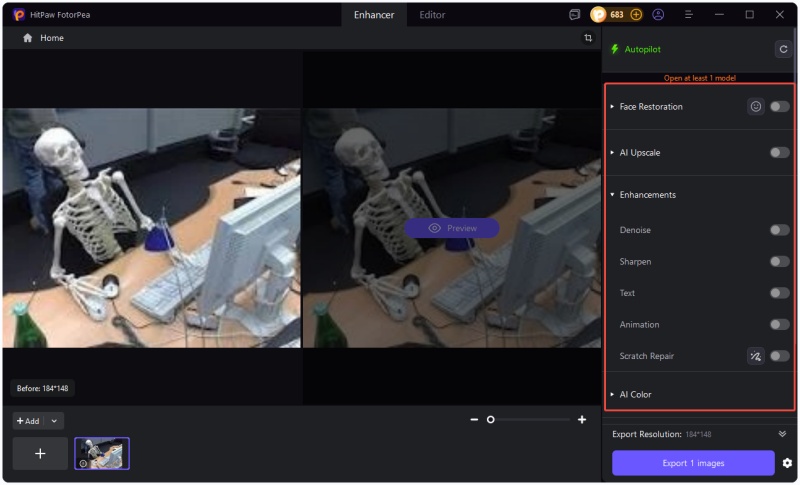Click the zoom slider handle

490,420
